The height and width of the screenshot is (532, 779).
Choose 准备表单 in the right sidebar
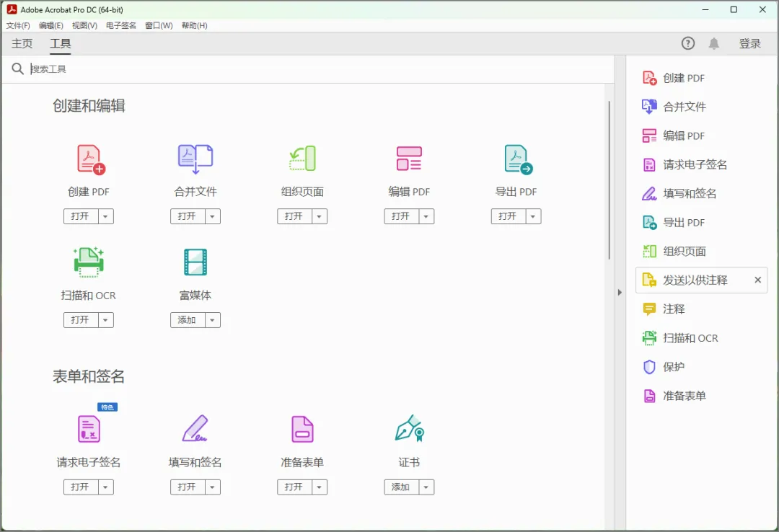pyautogui.click(x=701, y=396)
